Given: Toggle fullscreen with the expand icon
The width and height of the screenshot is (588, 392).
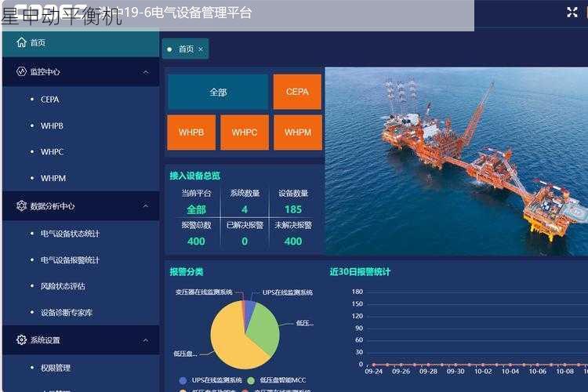Looking at the screenshot, I should (572, 13).
